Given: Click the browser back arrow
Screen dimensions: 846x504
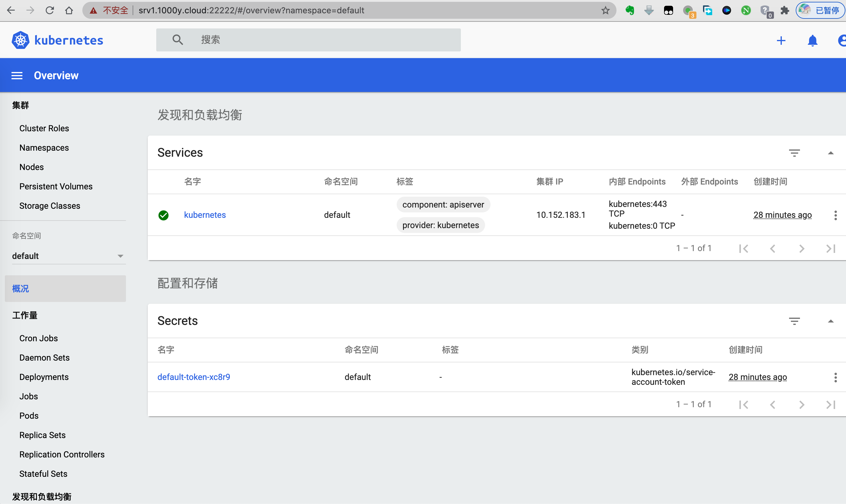Looking at the screenshot, I should (11, 10).
